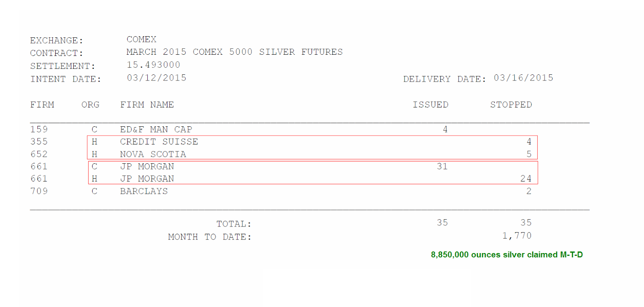644x307 pixels.
Task: Click the green silver ounces claimed note
Action: click(x=507, y=255)
